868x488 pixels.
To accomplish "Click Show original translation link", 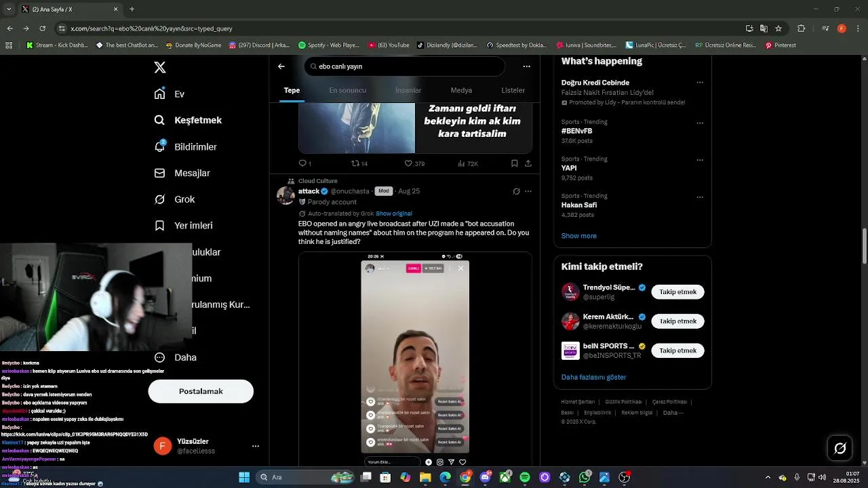I will (x=394, y=213).
